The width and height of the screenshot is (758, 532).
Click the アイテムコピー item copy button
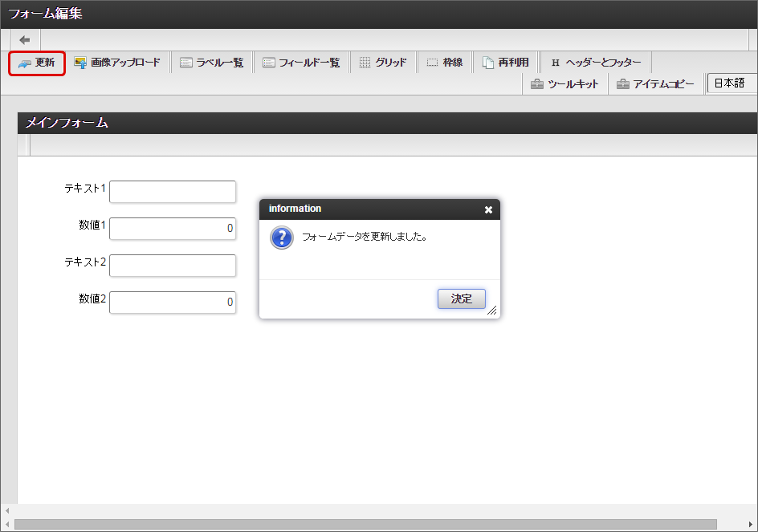point(655,83)
